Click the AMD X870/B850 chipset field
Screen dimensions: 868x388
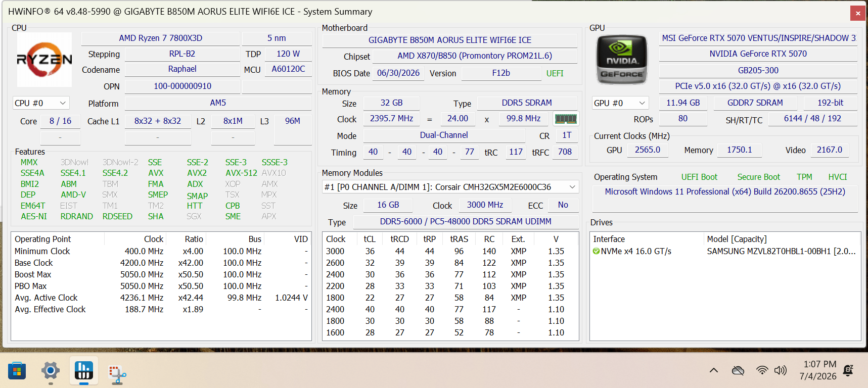point(475,56)
